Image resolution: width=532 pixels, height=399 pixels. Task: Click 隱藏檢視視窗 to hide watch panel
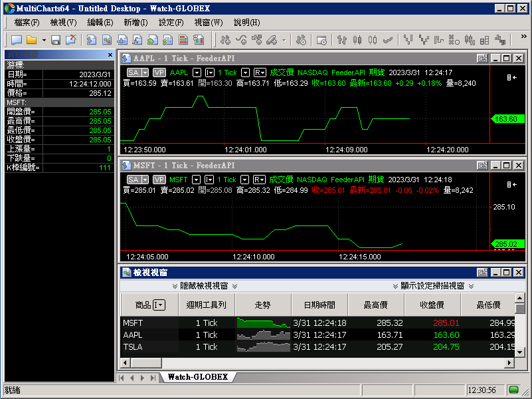(205, 286)
